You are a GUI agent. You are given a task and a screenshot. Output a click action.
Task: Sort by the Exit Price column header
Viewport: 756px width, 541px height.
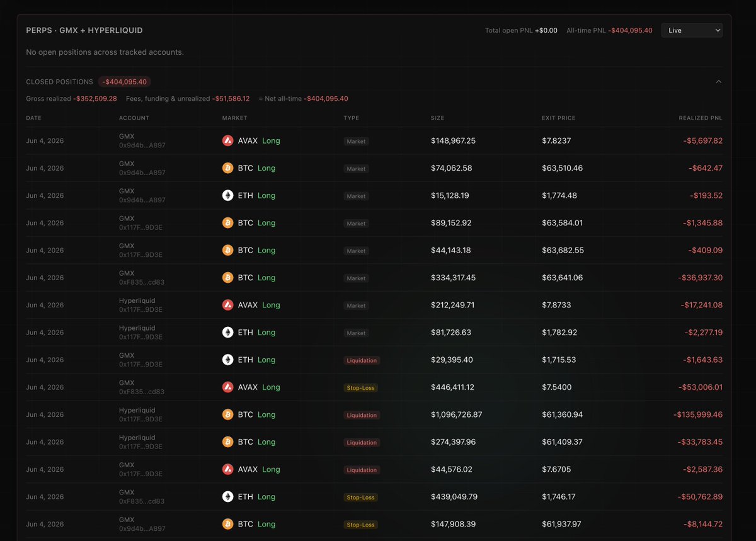(559, 118)
